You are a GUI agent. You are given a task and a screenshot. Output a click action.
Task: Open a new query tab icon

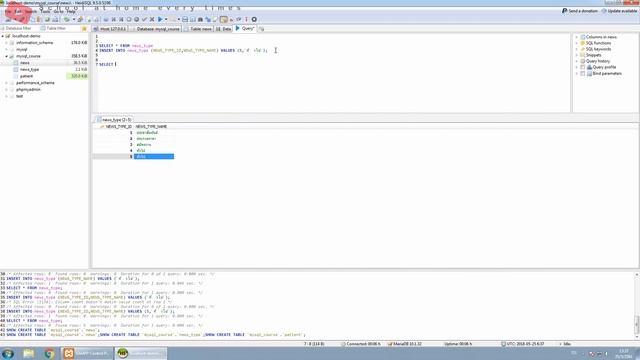261,29
